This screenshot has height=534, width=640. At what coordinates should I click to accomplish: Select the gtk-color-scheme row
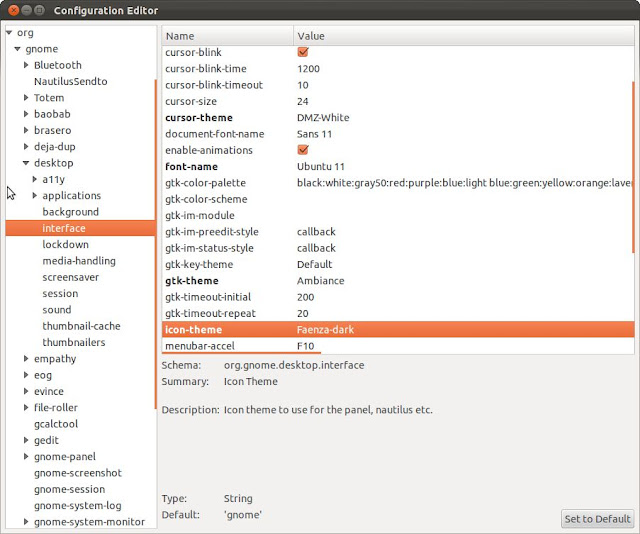tap(398, 199)
